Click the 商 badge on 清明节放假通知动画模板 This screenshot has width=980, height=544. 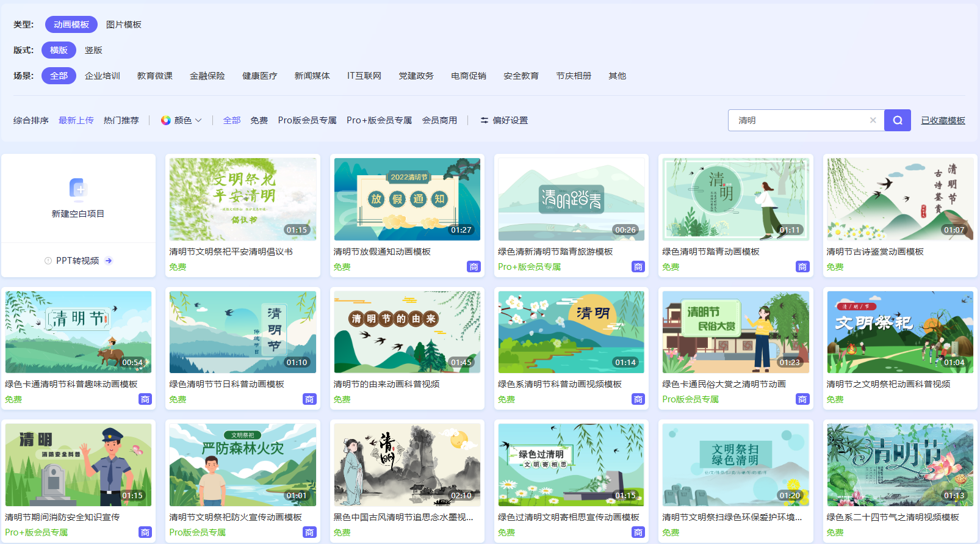(x=474, y=267)
